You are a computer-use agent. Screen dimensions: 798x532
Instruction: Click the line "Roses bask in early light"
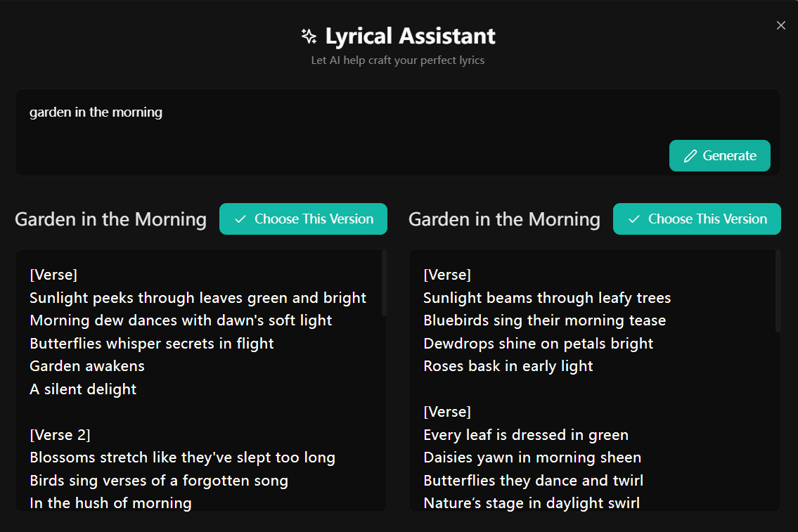pos(508,366)
